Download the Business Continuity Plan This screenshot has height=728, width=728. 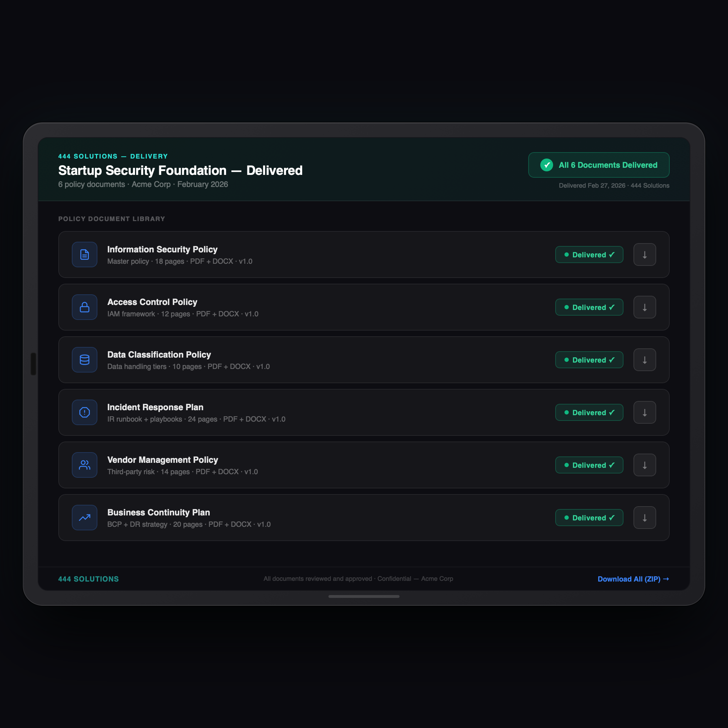[644, 517]
